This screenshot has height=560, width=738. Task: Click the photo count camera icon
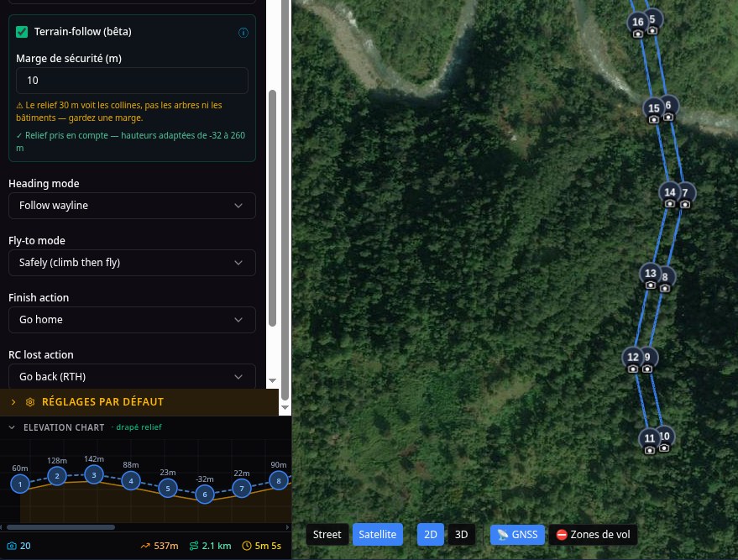(12, 546)
